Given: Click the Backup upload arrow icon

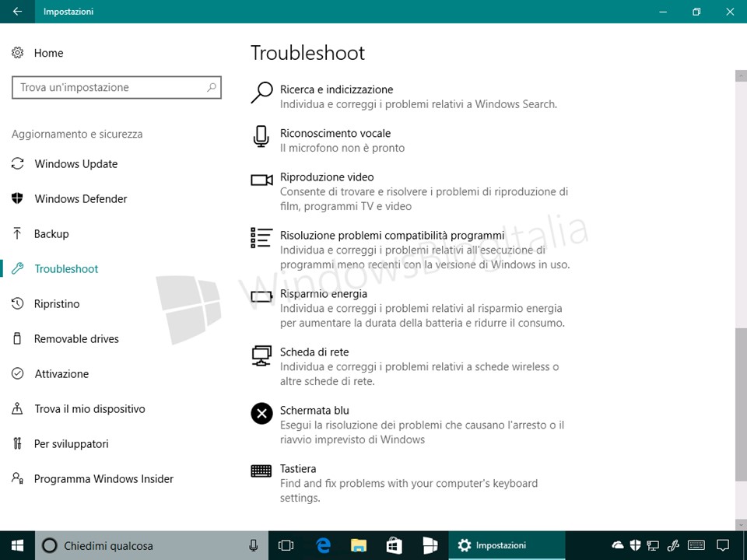Looking at the screenshot, I should (18, 234).
